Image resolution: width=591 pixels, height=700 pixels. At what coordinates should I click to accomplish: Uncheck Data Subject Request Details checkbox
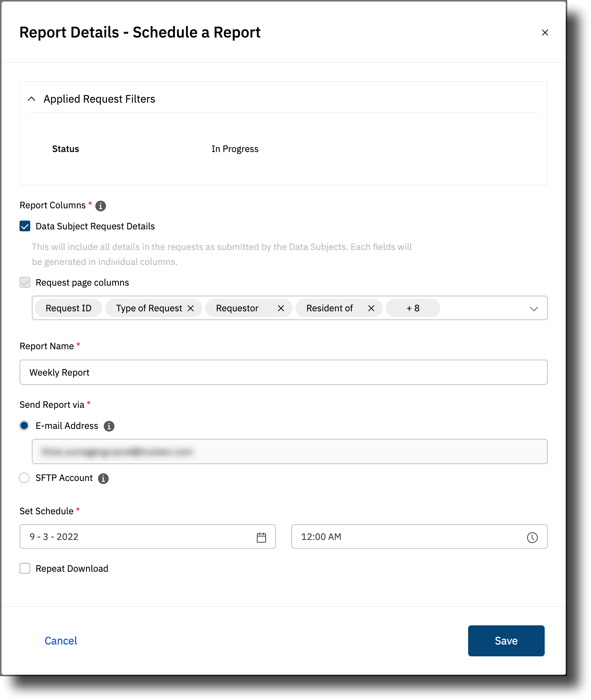pos(25,226)
